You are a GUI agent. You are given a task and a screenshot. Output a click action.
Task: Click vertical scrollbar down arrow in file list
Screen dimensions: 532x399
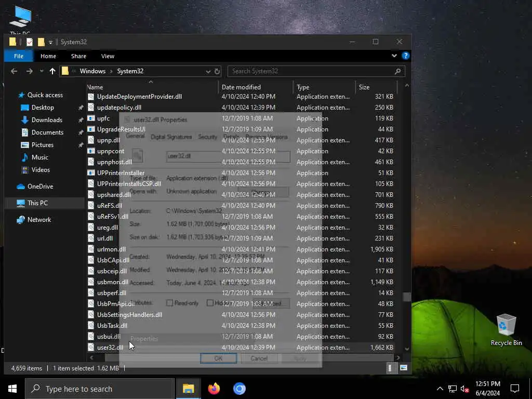tap(407, 349)
